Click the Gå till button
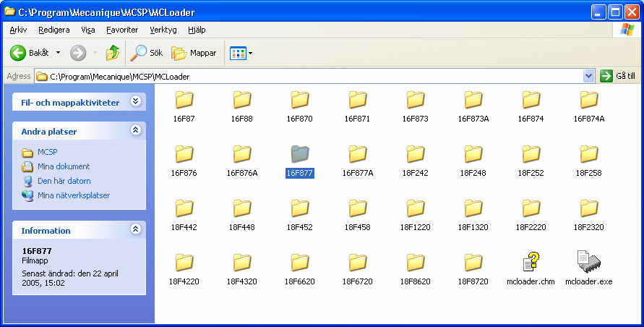The height and width of the screenshot is (327, 644). pos(618,76)
